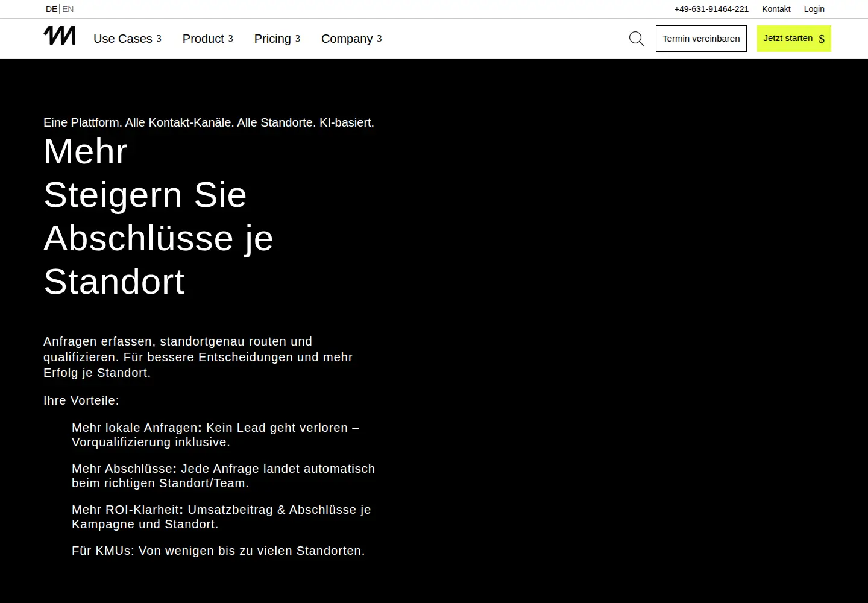Click the bullet 'Für KMUs: Von wenigen'
868x603 pixels.
pos(218,551)
